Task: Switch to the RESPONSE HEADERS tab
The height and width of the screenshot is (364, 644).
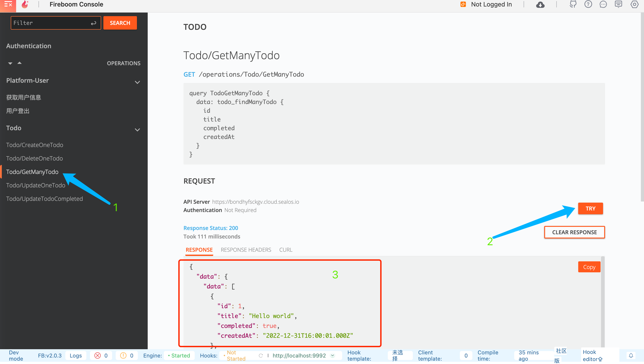Action: [x=246, y=250]
